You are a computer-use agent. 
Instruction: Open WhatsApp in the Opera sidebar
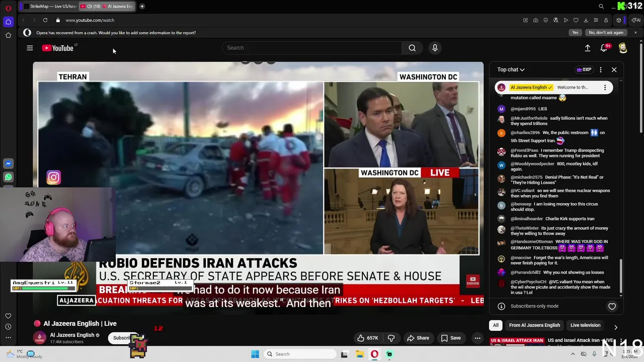coord(8,177)
